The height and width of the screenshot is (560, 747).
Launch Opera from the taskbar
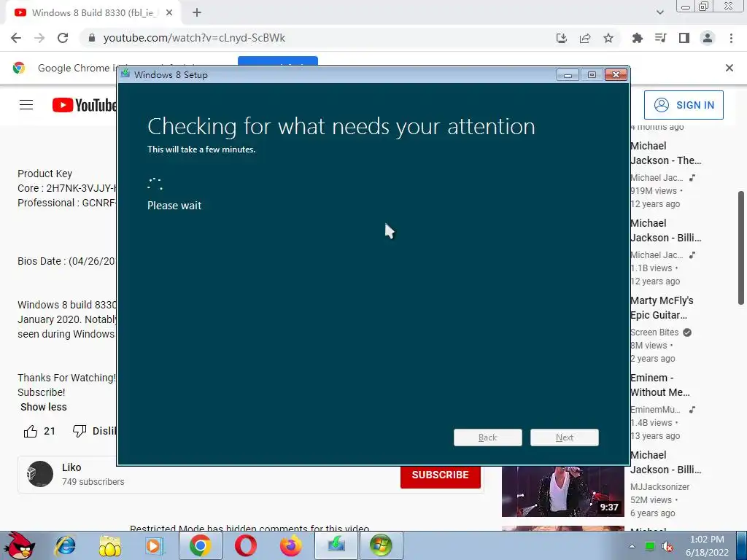tap(246, 545)
